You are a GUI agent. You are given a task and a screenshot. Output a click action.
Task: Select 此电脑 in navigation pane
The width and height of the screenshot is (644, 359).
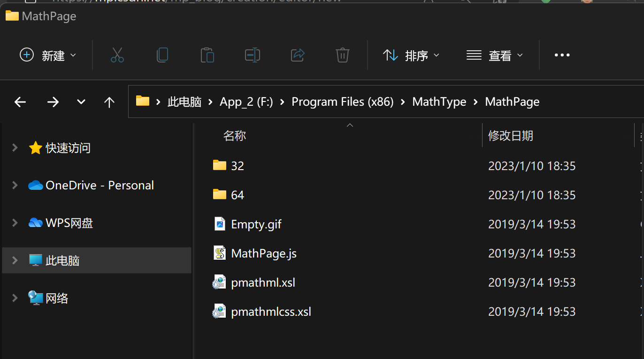pyautogui.click(x=62, y=260)
